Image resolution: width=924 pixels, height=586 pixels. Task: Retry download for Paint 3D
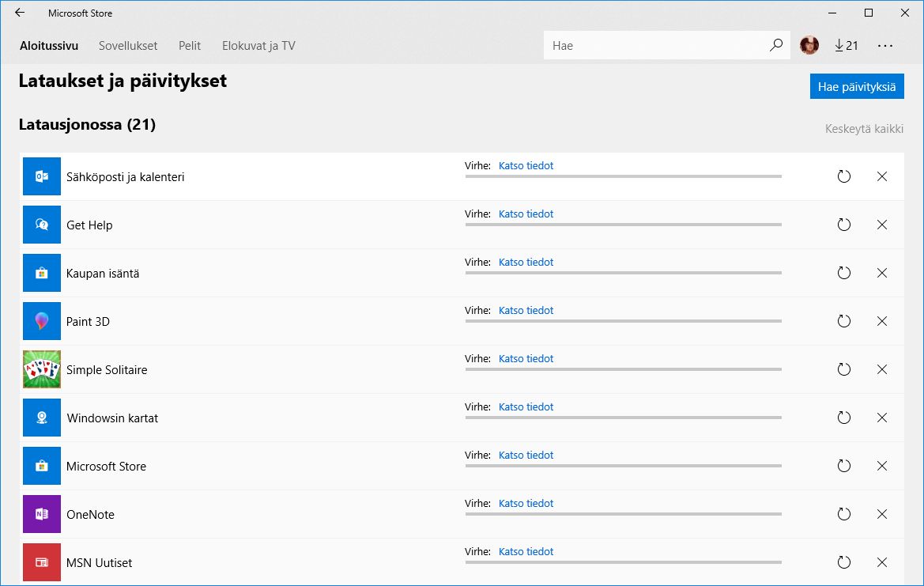(x=844, y=321)
